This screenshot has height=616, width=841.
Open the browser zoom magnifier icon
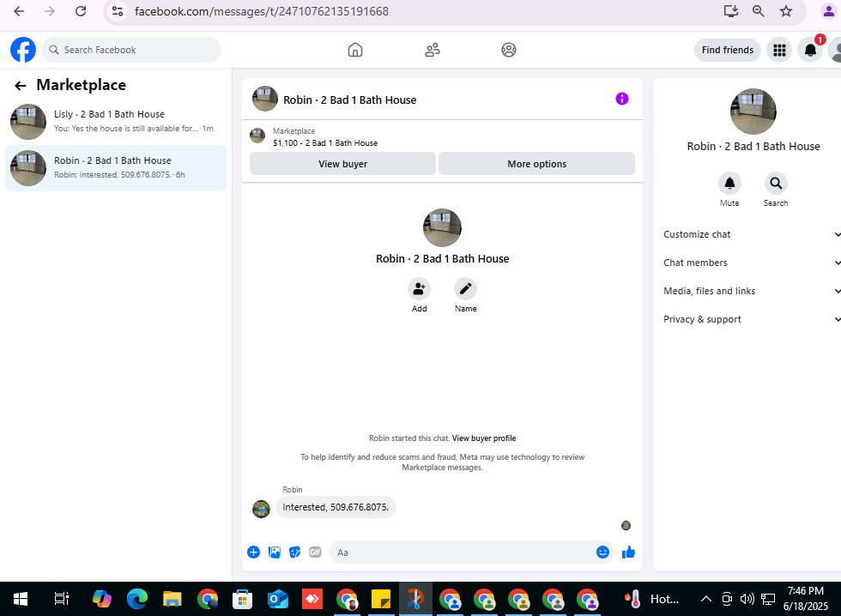coord(758,11)
